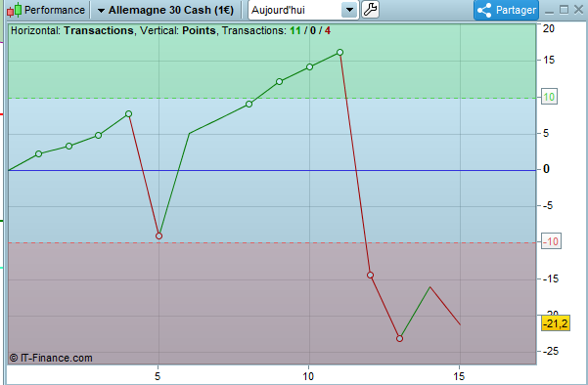This screenshot has height=385, width=588.
Task: Click the green data point at transaction 10
Action: [x=310, y=67]
